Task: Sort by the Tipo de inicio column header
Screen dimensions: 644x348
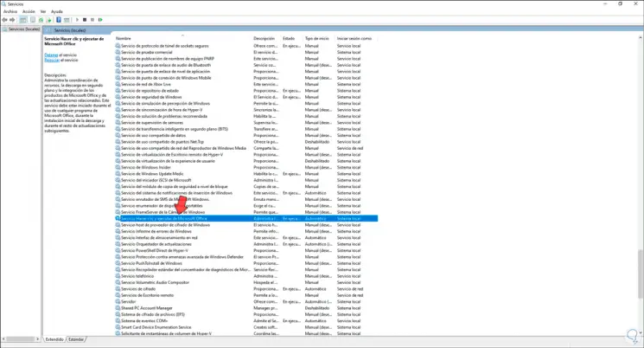Action: tap(319, 38)
